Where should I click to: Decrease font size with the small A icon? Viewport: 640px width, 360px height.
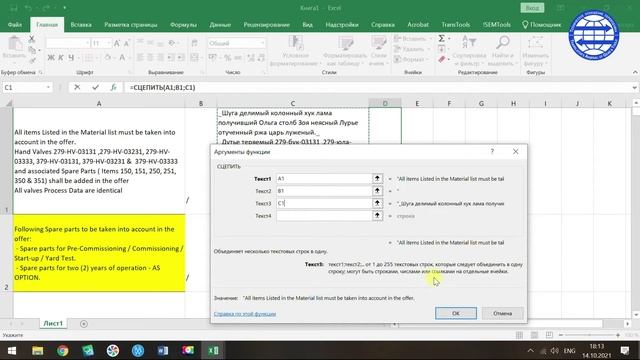[x=127, y=43]
